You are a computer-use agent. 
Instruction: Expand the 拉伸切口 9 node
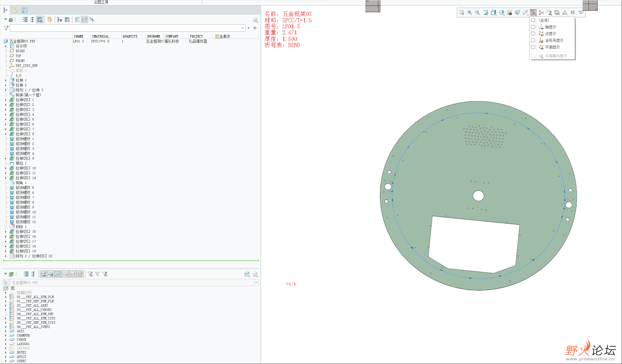[x=5, y=158]
